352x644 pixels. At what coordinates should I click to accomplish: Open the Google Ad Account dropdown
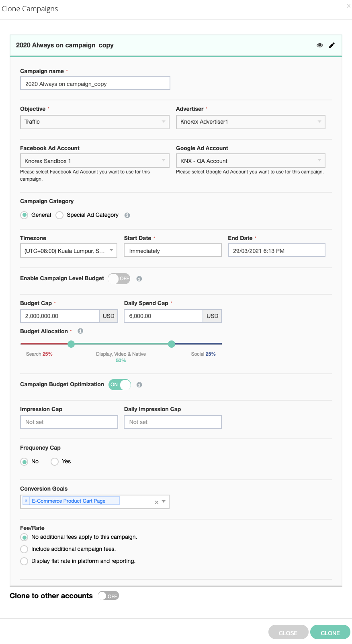[x=250, y=161]
